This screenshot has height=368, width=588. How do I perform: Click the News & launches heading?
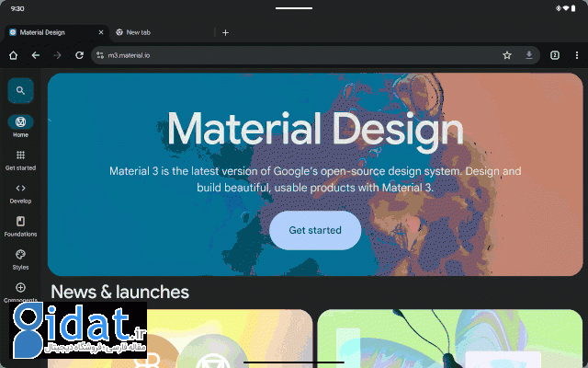click(120, 292)
